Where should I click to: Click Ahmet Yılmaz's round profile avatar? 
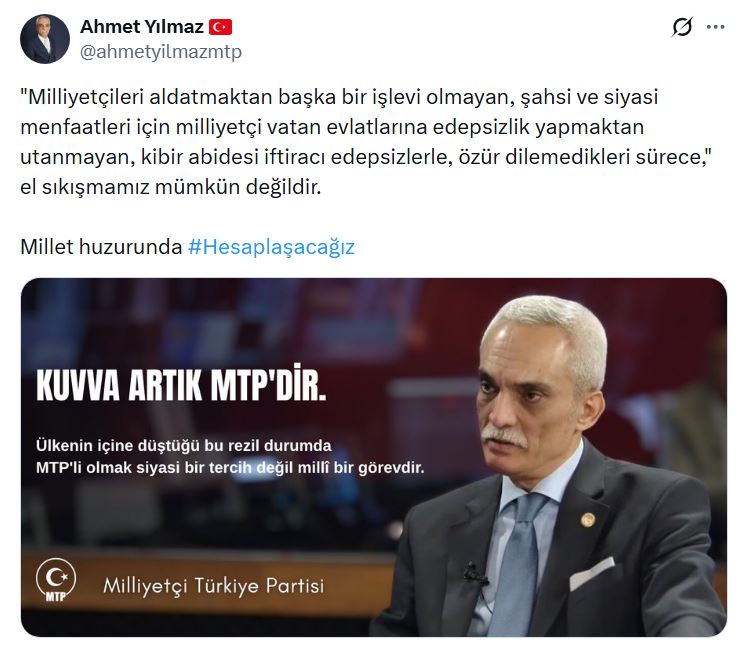click(x=45, y=39)
